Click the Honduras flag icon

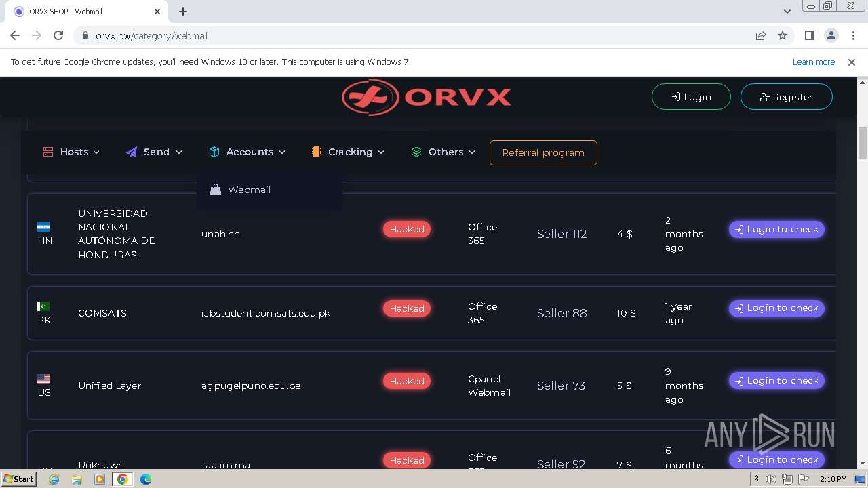(43, 227)
